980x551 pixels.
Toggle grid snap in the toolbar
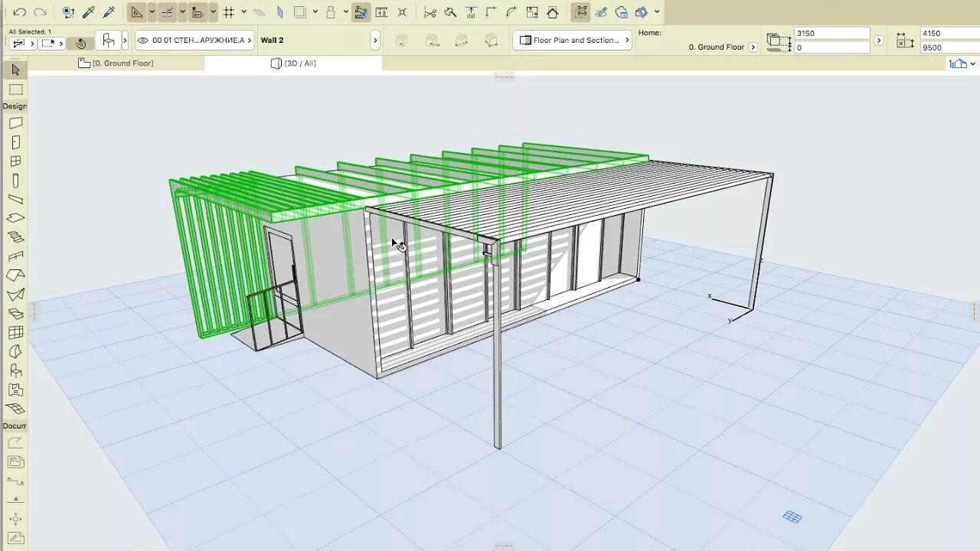[x=227, y=11]
